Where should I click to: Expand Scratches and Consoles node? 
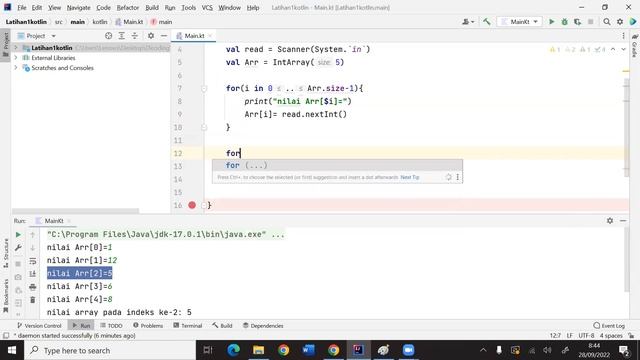point(16,68)
